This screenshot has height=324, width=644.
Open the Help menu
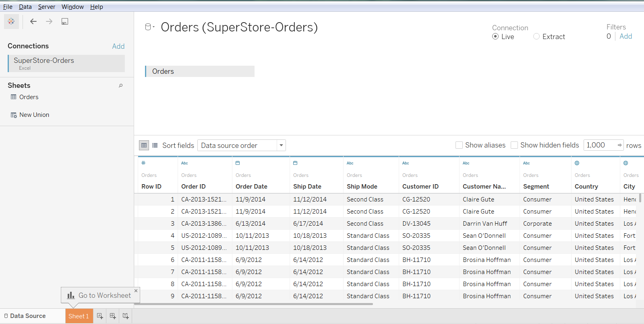click(x=97, y=7)
